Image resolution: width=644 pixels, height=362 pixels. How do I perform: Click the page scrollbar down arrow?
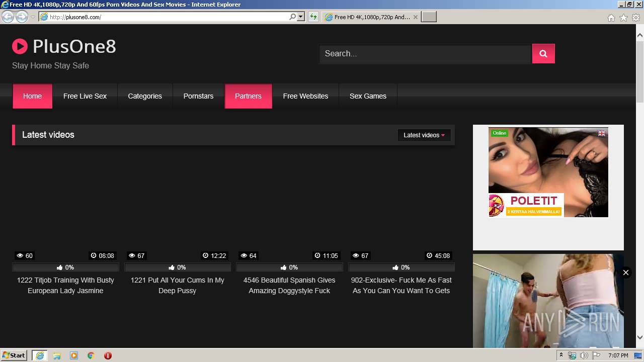coord(640,337)
